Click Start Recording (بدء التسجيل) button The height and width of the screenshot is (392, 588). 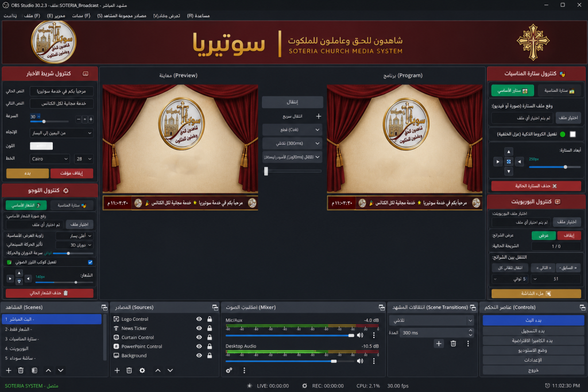[533, 331]
